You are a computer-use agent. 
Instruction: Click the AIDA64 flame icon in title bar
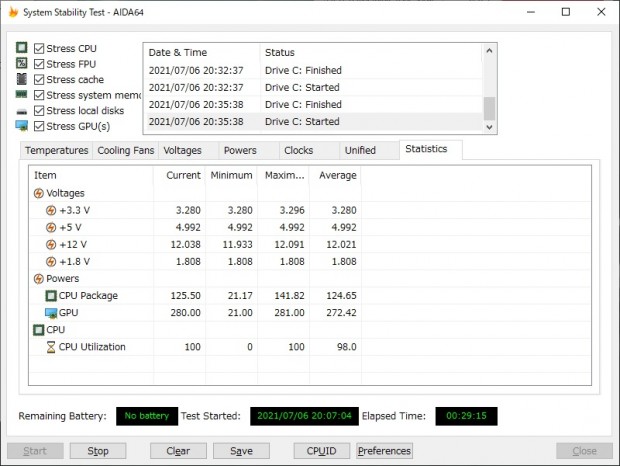click(x=12, y=12)
